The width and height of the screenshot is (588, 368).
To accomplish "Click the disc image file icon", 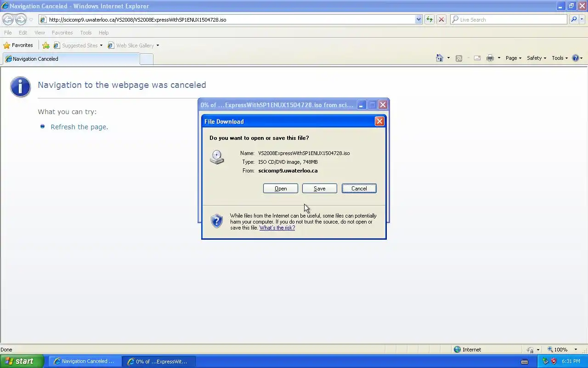I will [x=217, y=157].
